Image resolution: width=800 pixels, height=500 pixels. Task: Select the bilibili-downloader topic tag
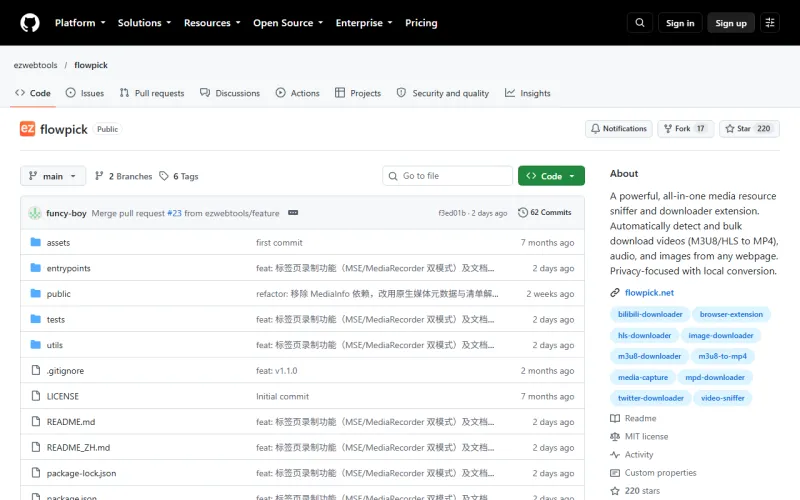(x=650, y=314)
